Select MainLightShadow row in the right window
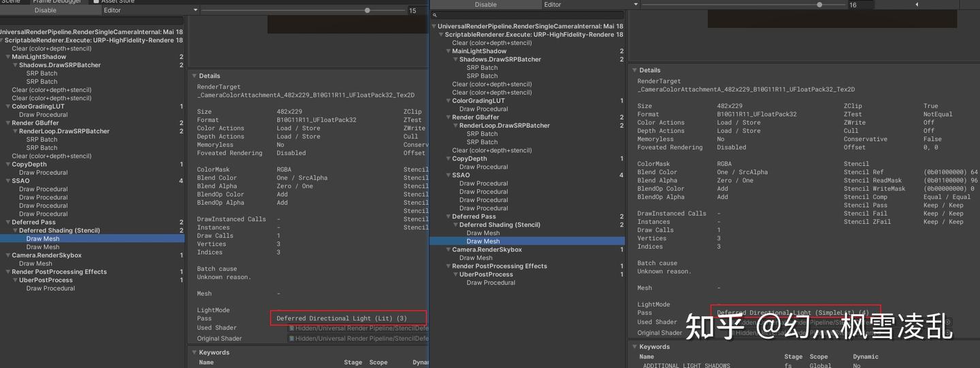 point(527,51)
